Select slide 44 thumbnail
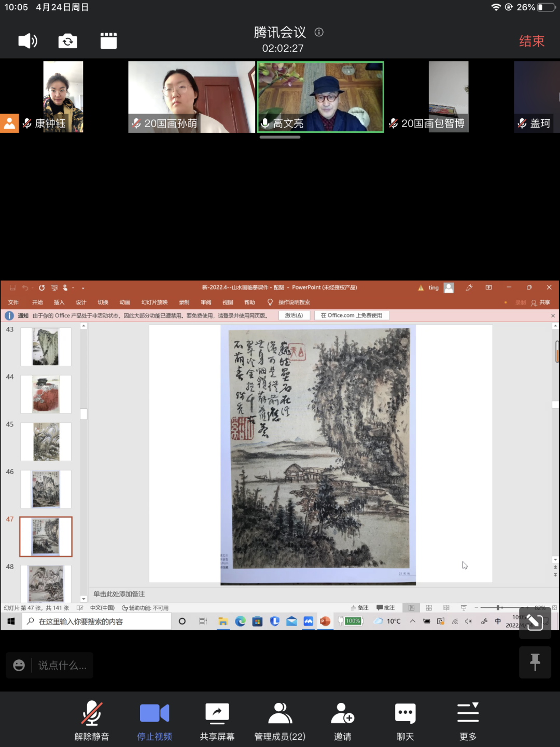 [46, 394]
